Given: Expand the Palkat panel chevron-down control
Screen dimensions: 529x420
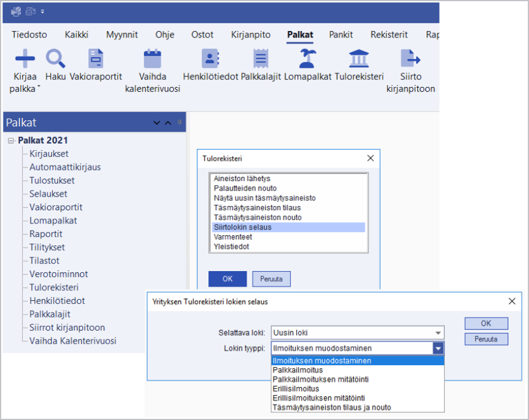Looking at the screenshot, I should (x=157, y=123).
